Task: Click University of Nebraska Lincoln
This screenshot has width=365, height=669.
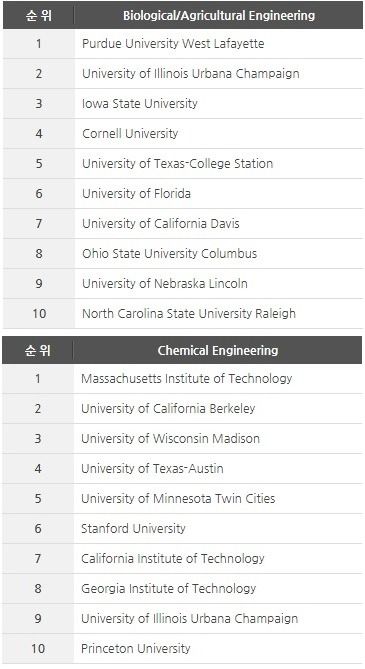Action: click(x=164, y=284)
